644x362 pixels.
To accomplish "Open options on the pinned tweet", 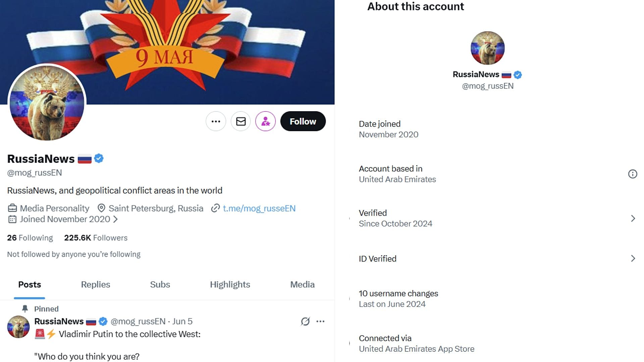I will [x=321, y=321].
